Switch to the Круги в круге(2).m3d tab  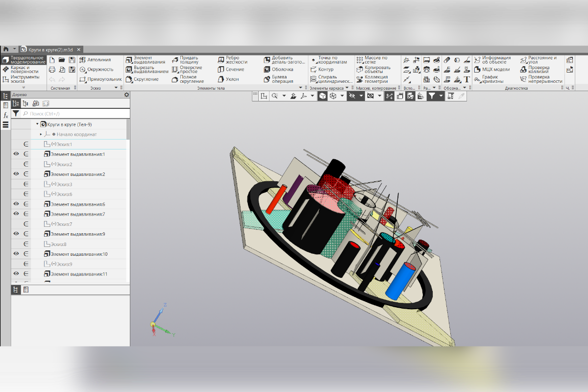click(x=50, y=49)
